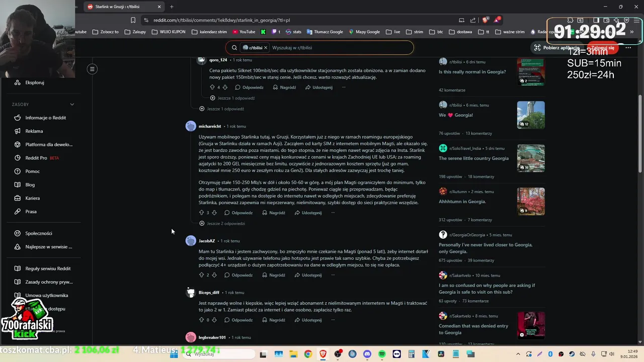This screenshot has height=362, width=644.
Task: Open more options on michareicht's comment
Action: coord(333,213)
